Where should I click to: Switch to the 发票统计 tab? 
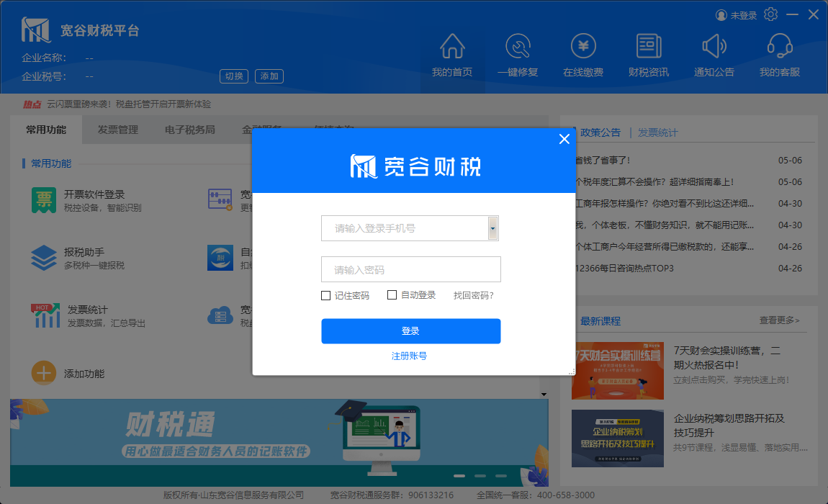pyautogui.click(x=657, y=132)
